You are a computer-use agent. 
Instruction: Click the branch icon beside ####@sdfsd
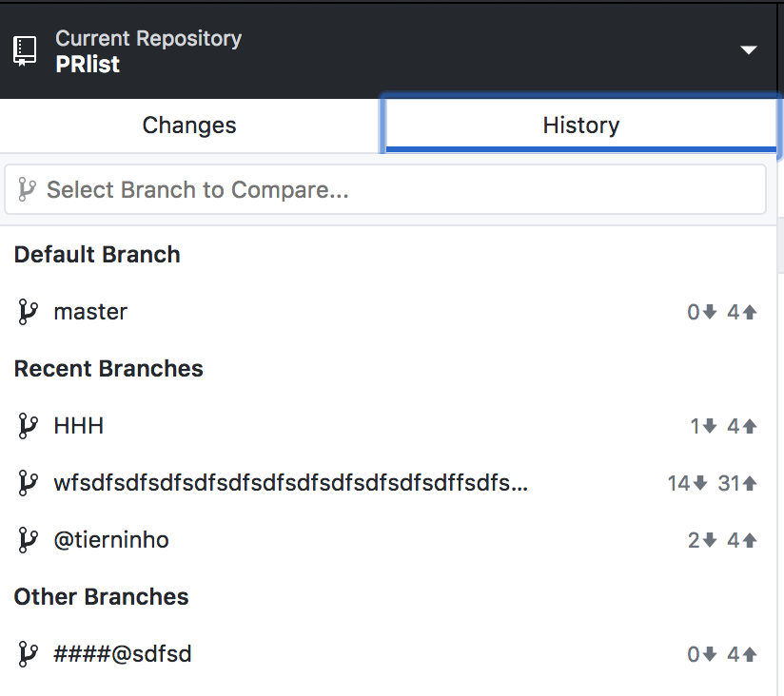click(x=28, y=654)
